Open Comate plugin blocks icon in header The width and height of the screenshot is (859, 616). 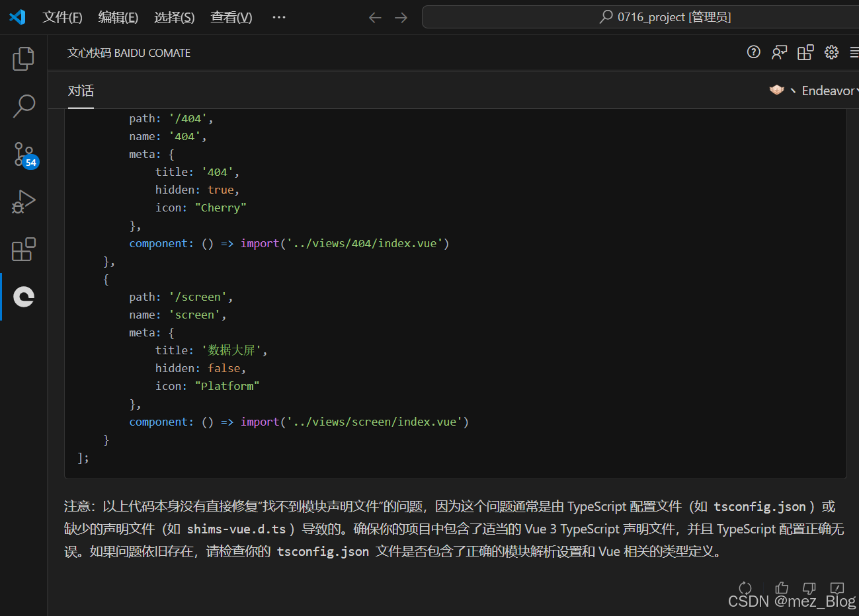[x=805, y=52]
